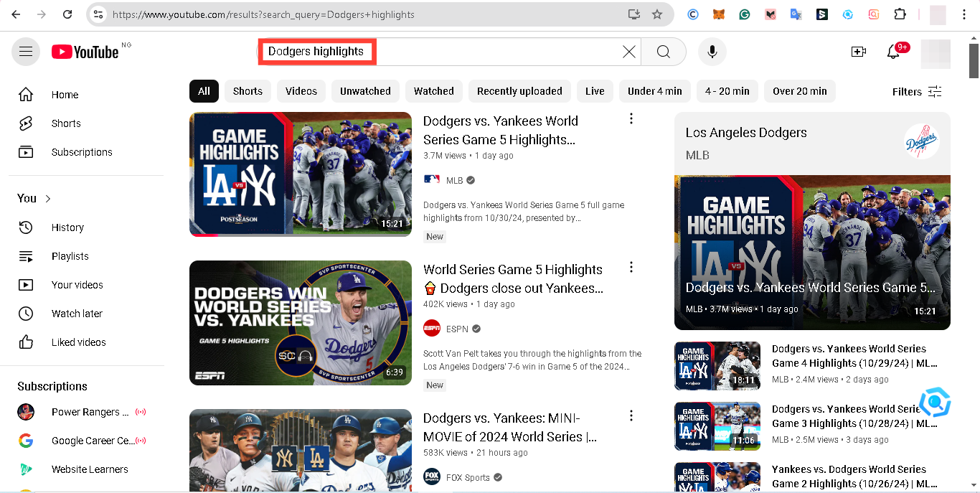Play the FOX Sports MINI-MOVIE thumbnail

coord(301,451)
